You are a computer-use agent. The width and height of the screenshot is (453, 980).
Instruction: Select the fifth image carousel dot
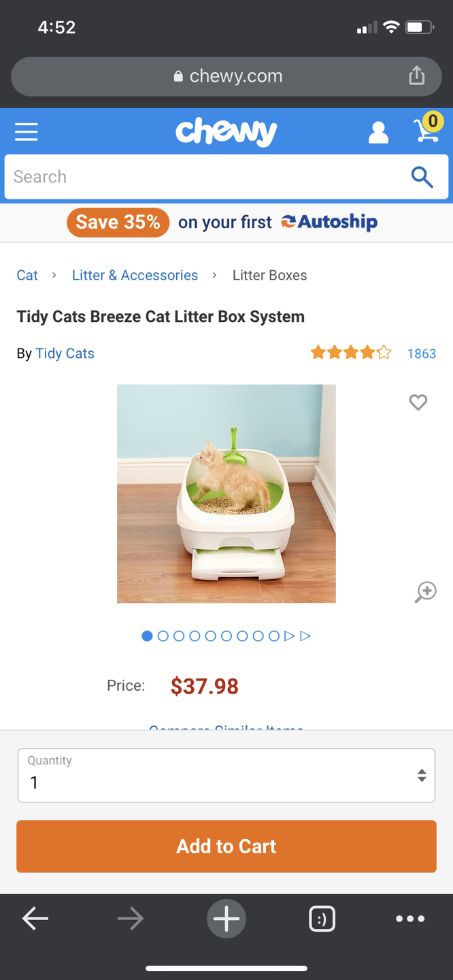tap(210, 636)
